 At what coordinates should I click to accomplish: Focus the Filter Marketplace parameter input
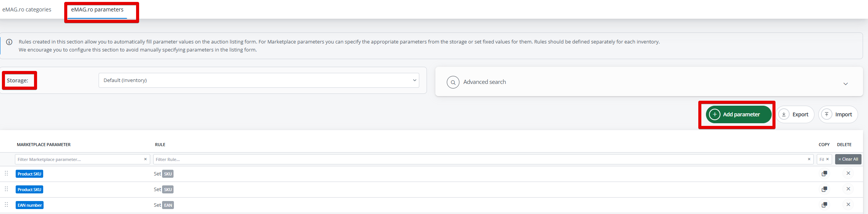(x=78, y=159)
